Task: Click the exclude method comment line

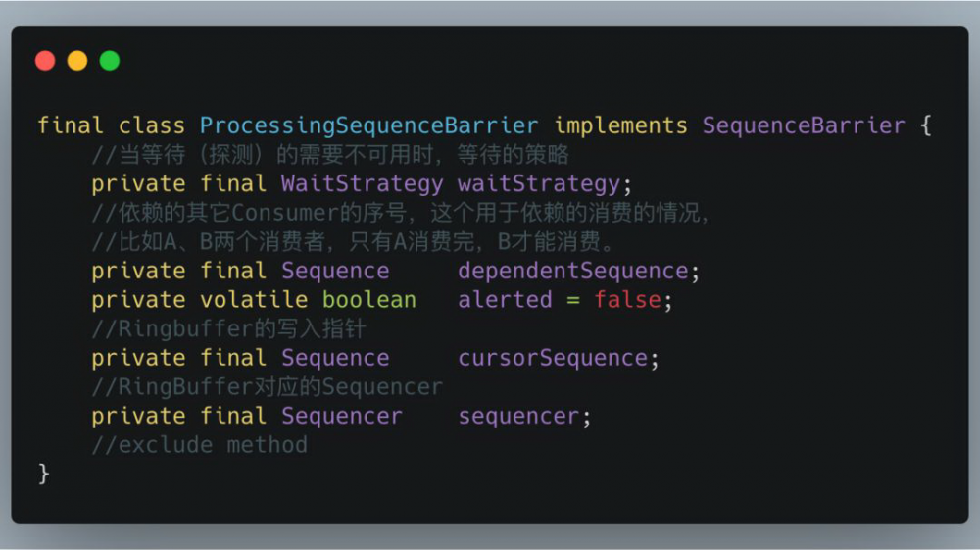Action: point(200,445)
